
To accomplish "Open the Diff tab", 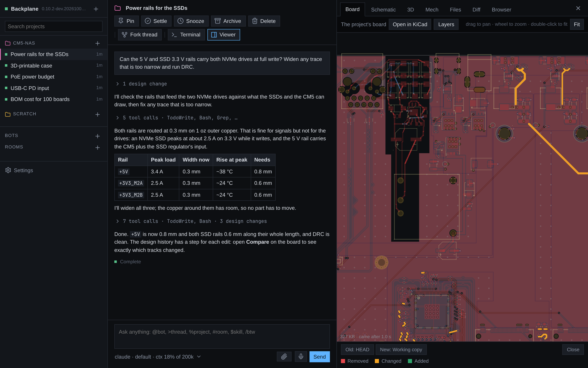I will (476, 10).
